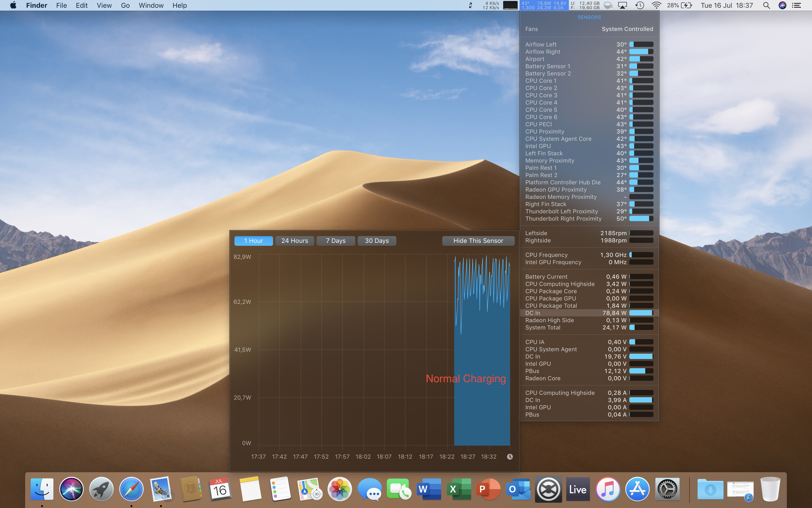Switch graph to 24 Hours

[x=295, y=241]
